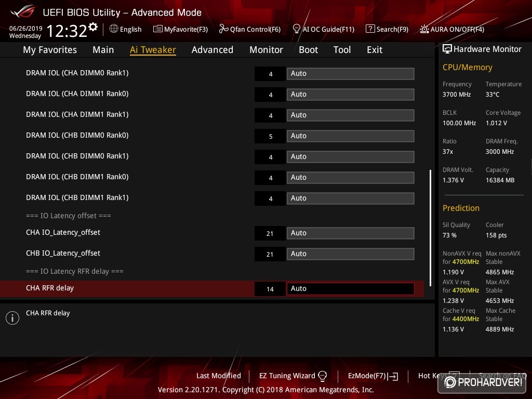Click Sil Quality 73 % value
This screenshot has height=399, width=532.
[x=449, y=235]
